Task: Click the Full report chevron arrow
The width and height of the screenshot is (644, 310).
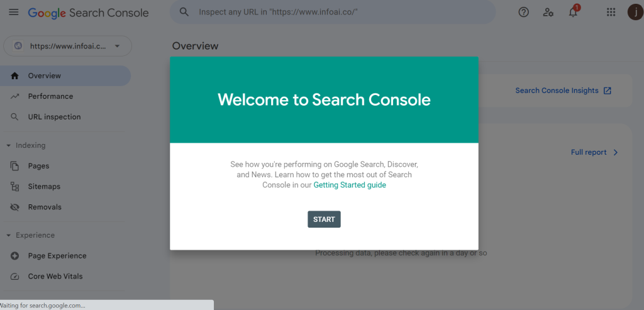Action: 615,152
